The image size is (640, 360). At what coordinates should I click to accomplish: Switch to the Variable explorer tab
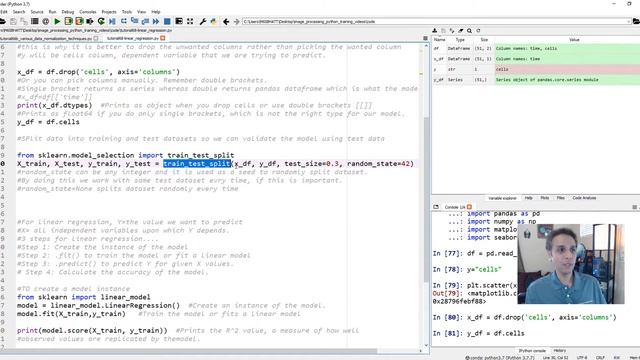[502, 198]
